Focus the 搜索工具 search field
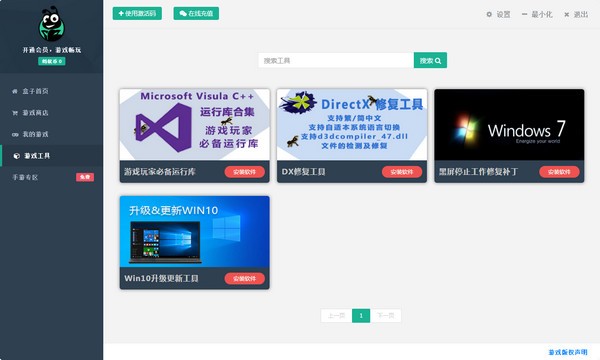 click(x=336, y=60)
